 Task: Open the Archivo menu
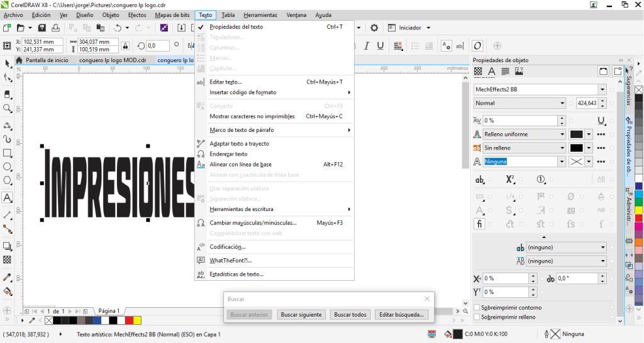tap(13, 15)
